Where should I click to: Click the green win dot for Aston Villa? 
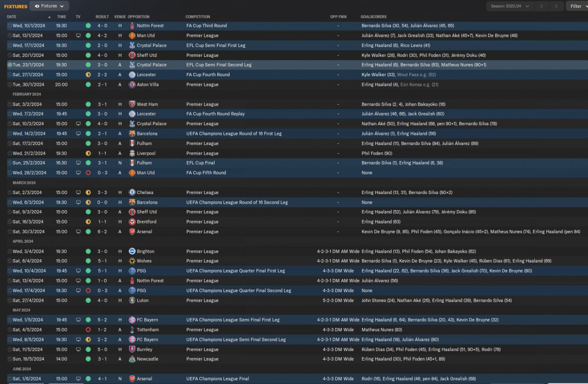point(88,84)
